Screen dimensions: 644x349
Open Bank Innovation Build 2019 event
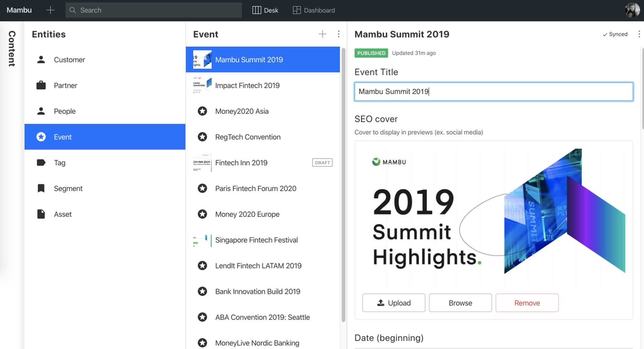coord(263,291)
